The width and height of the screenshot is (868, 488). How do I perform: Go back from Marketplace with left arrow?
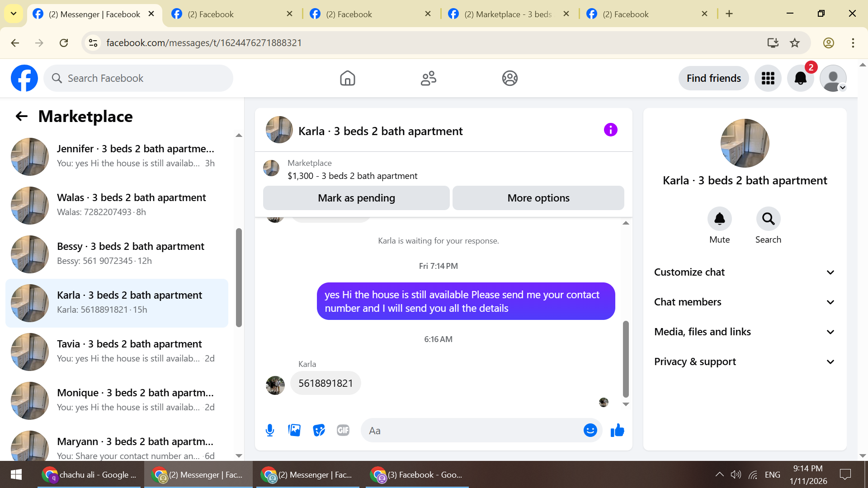(22, 117)
